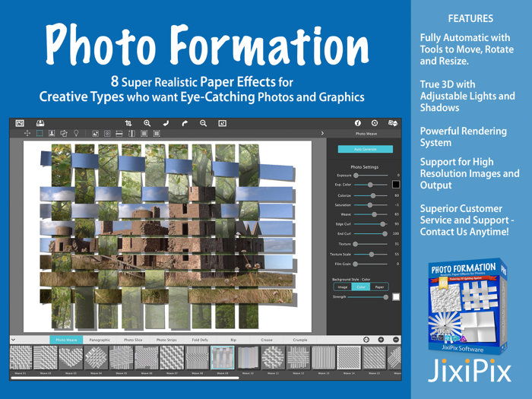Open the preferences gear icon

click(x=375, y=123)
